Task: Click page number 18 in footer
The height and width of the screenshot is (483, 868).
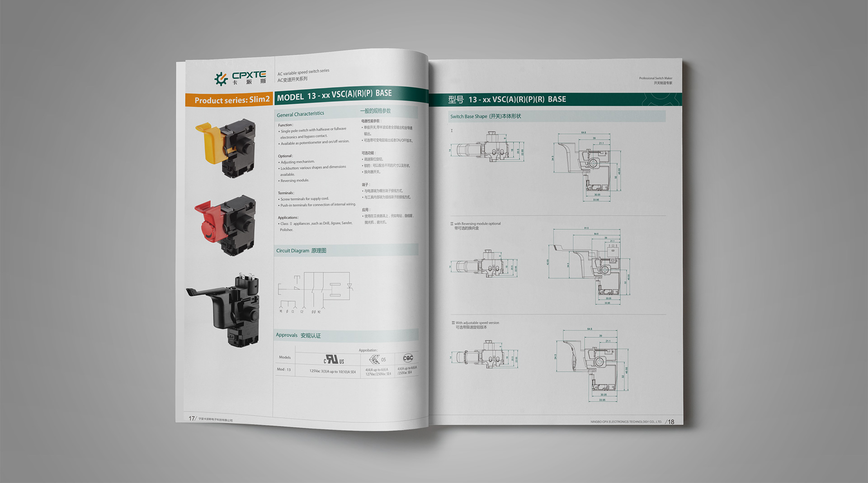Action: tap(671, 422)
